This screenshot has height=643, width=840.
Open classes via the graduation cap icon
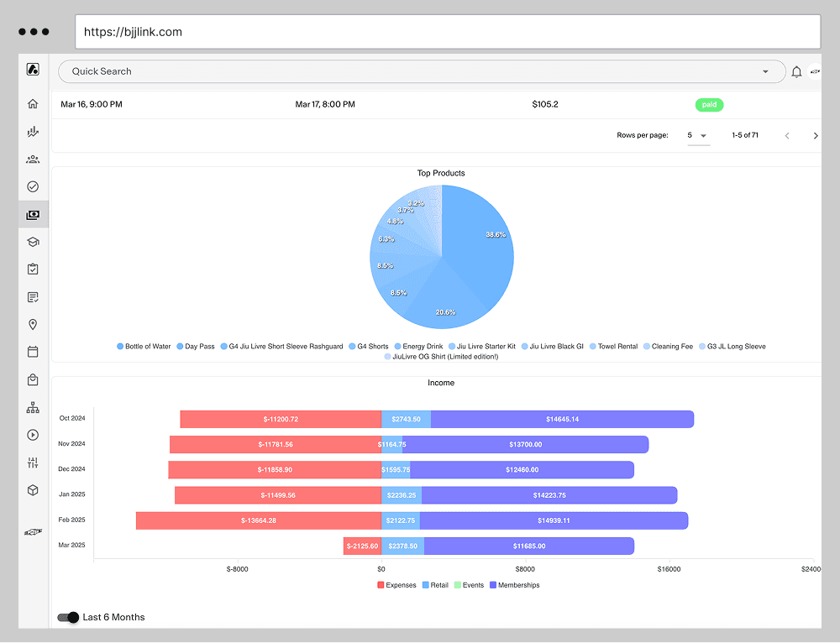coord(33,242)
